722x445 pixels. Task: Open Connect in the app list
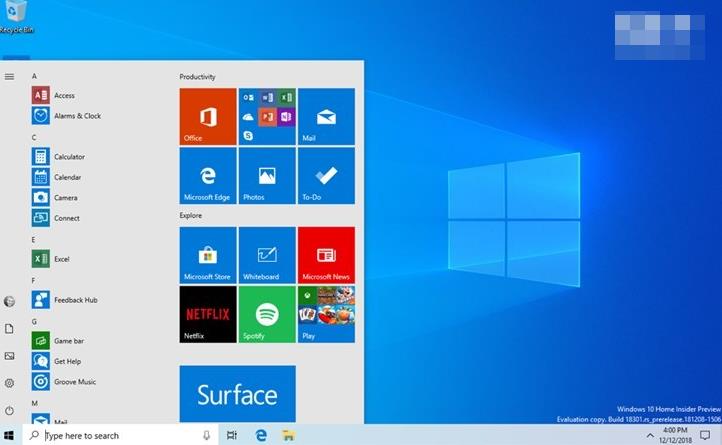(x=56, y=218)
